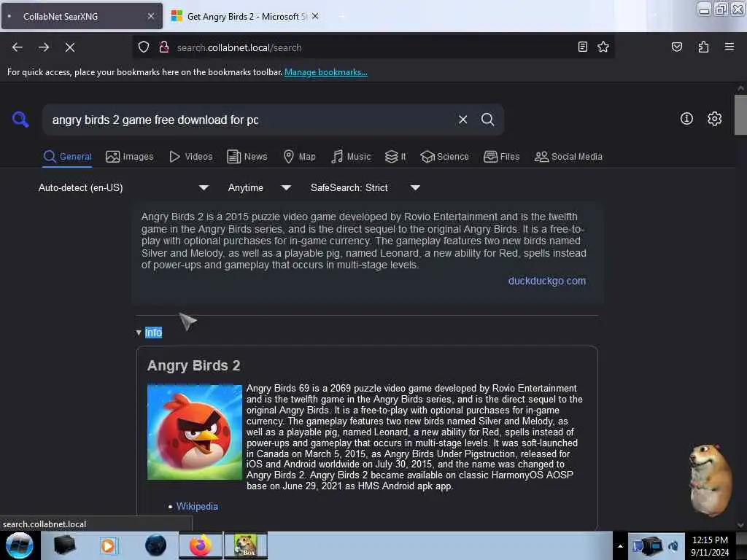Close the Get Angry Birds 2 tab
The height and width of the screenshot is (560, 747).
point(315,16)
